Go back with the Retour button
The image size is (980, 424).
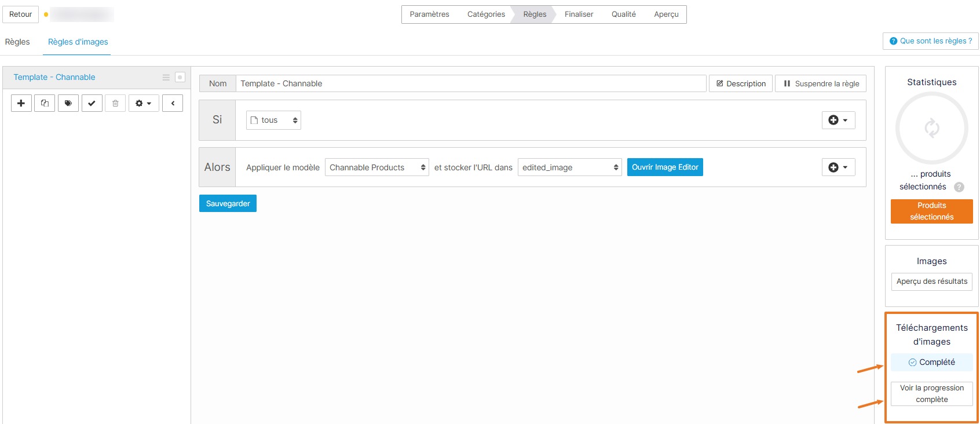pyautogui.click(x=21, y=14)
